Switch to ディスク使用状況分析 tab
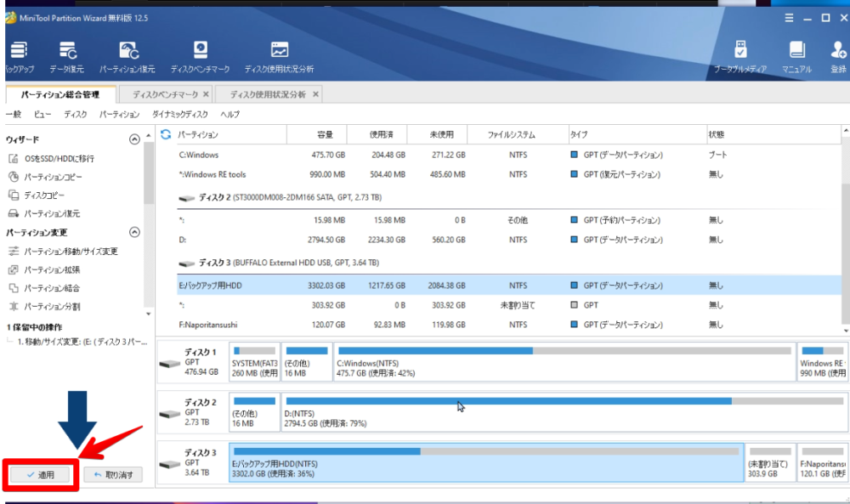This screenshot has width=850, height=504. [x=268, y=95]
